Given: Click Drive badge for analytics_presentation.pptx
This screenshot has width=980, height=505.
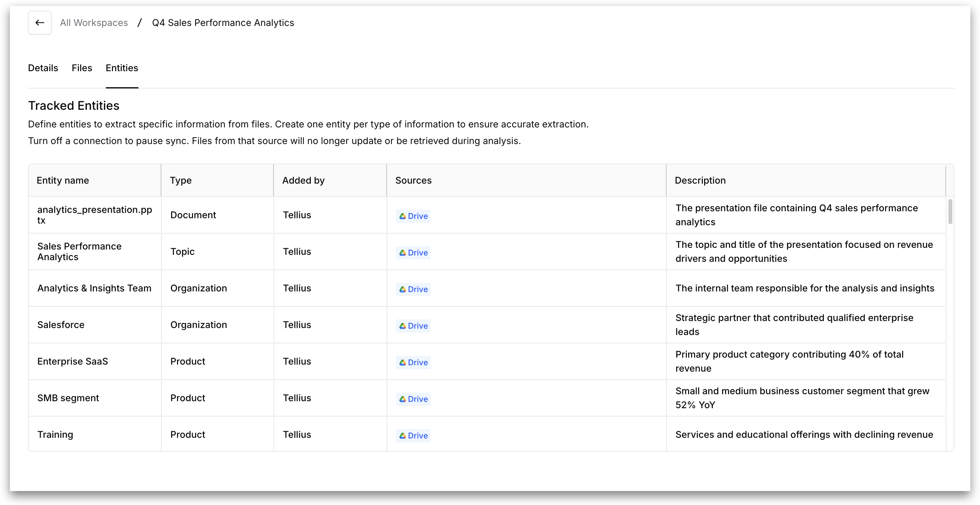Looking at the screenshot, I should coord(413,216).
